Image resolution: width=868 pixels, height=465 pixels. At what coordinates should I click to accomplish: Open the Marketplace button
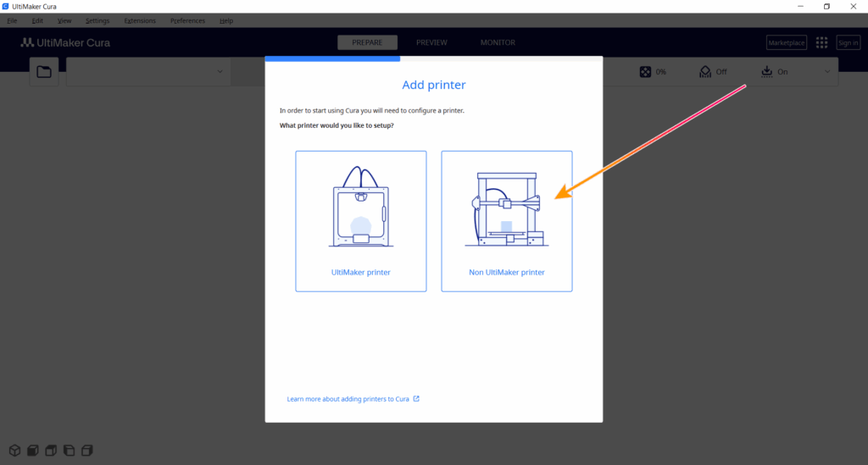pyautogui.click(x=786, y=42)
